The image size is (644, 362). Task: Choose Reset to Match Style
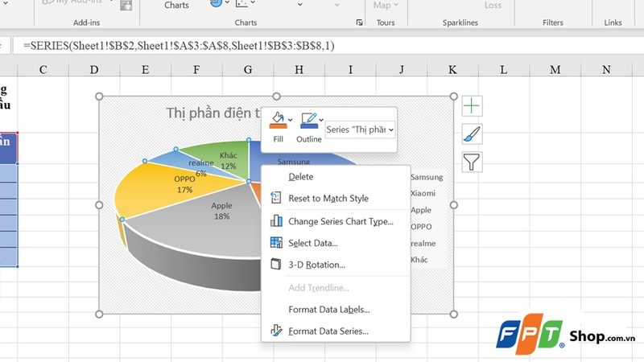pos(336,198)
